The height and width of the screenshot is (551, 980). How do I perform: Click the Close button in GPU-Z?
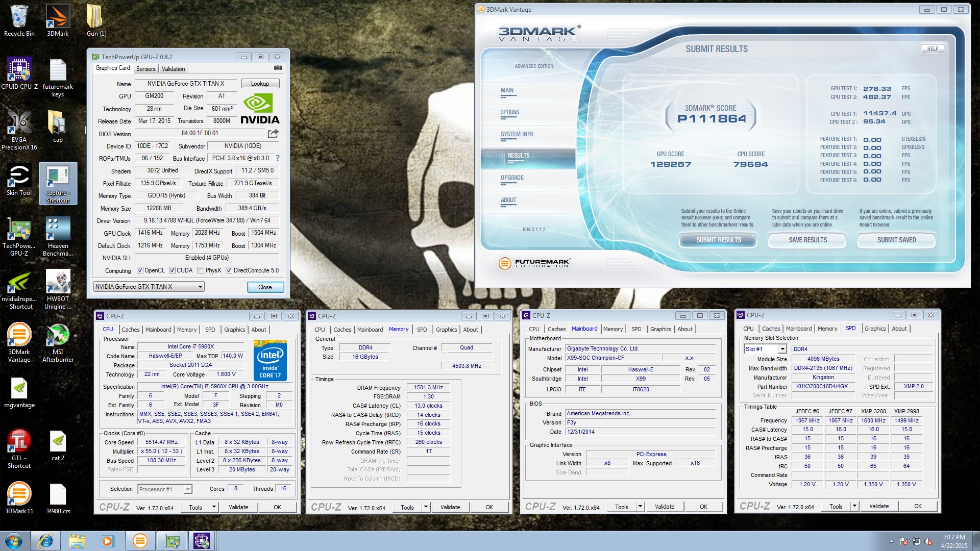point(265,287)
